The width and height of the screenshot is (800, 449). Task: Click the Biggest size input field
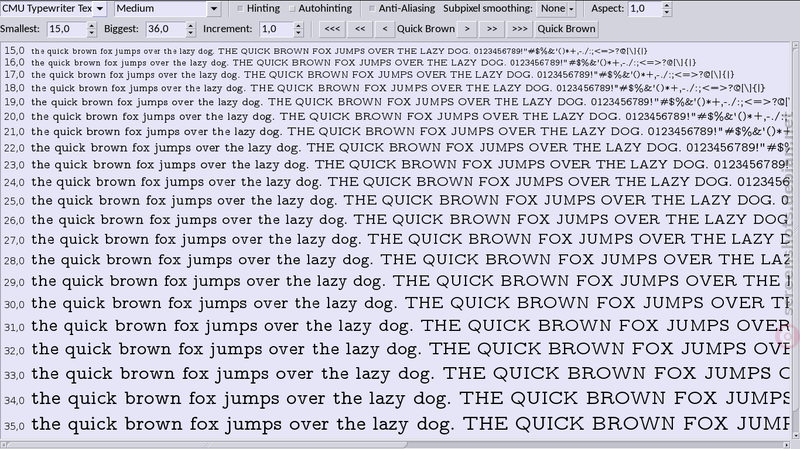click(x=165, y=29)
